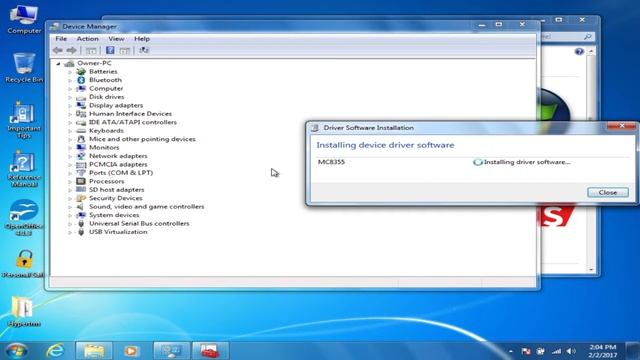This screenshot has width=640, height=360.
Task: Click the taskbar clock showing 2:04 PM
Action: click(602, 351)
